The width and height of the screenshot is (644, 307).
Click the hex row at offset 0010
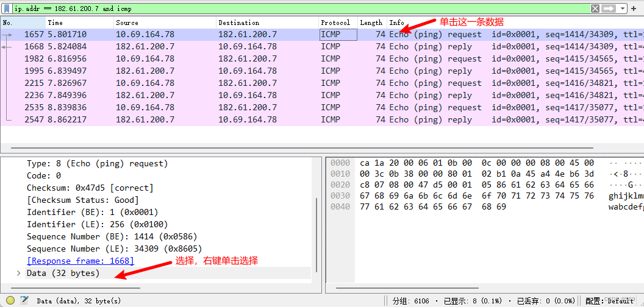(477, 174)
